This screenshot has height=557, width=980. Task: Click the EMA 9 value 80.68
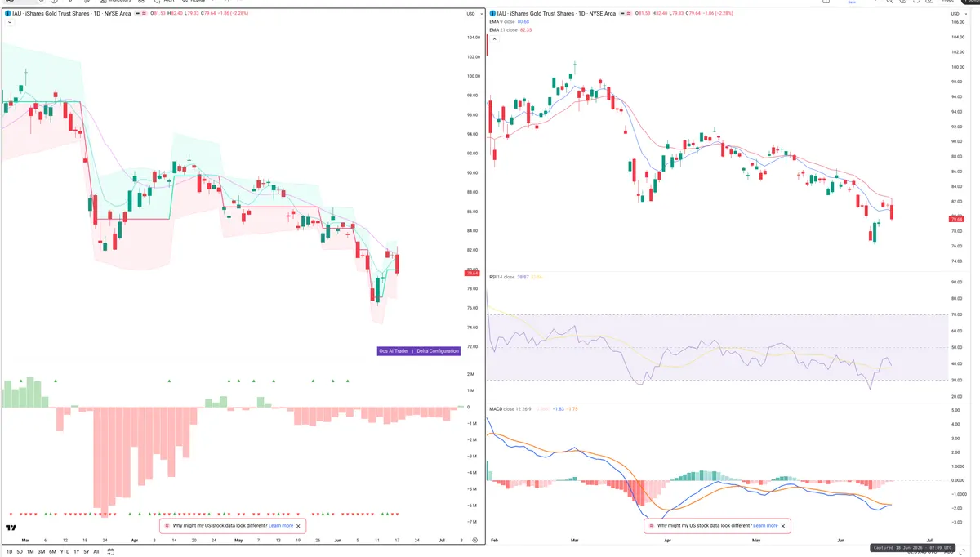524,22
